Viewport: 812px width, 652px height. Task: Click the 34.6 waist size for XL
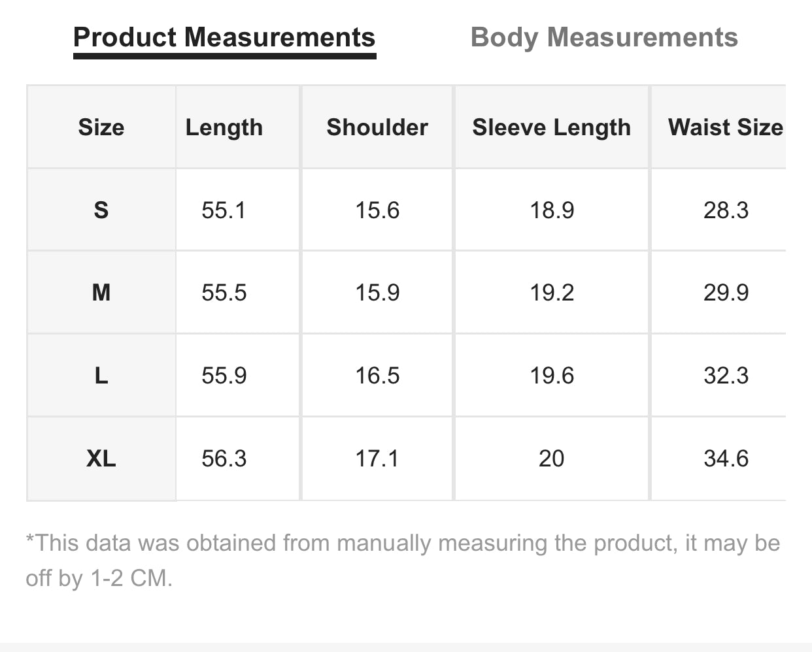[x=726, y=459]
